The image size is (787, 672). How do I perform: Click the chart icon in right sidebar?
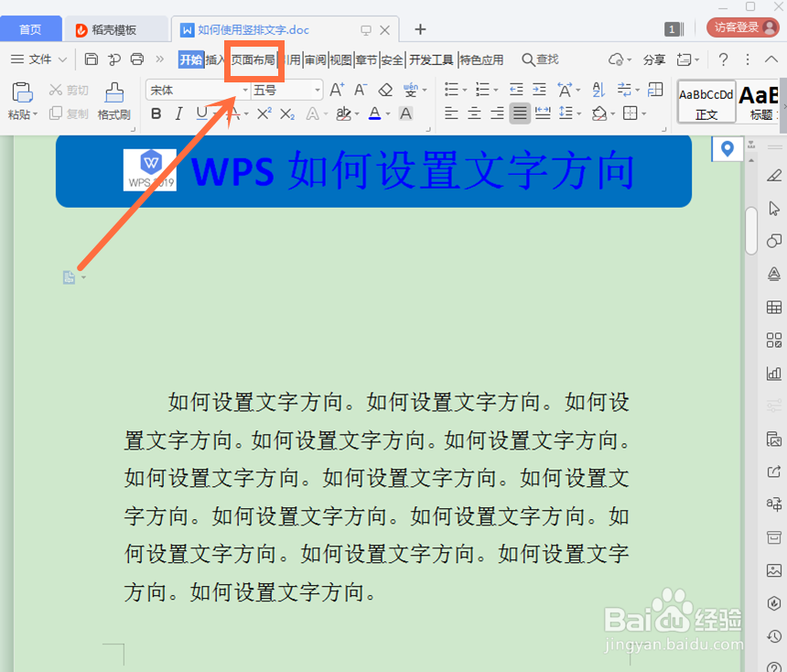(x=774, y=374)
